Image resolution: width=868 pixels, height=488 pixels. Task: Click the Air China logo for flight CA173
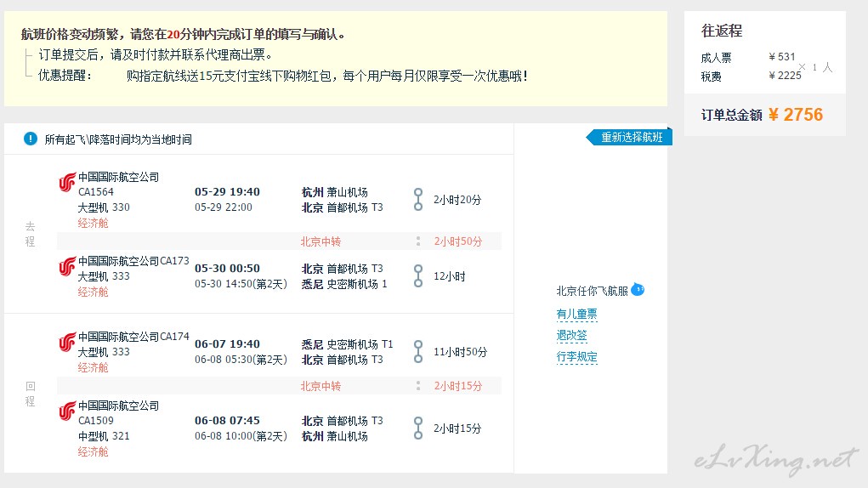click(x=67, y=266)
